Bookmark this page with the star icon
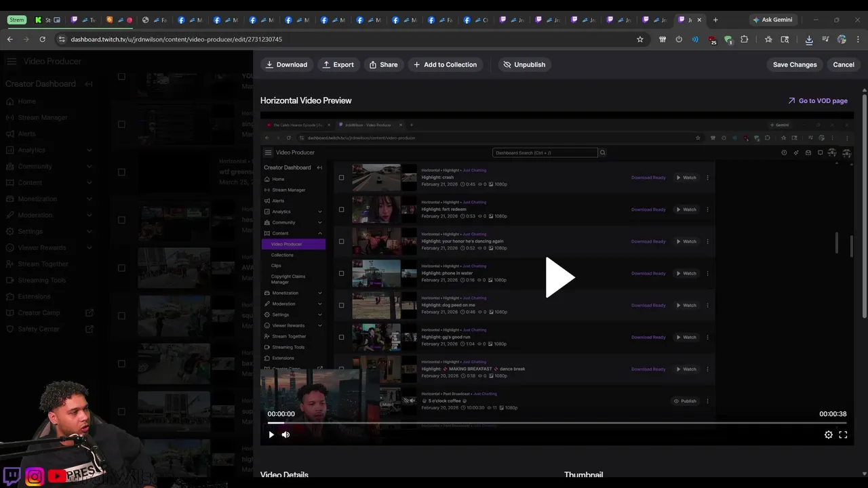Screen dimensions: 868x488 (x=639, y=39)
